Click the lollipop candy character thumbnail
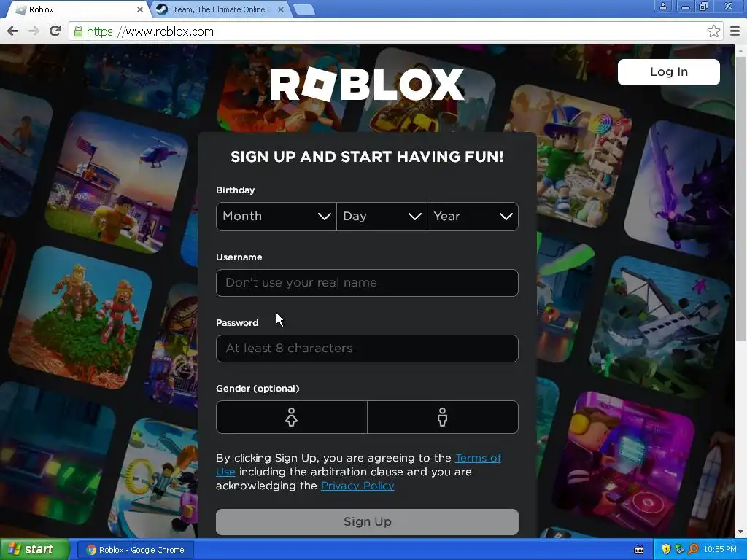This screenshot has height=560, width=747. (580, 157)
